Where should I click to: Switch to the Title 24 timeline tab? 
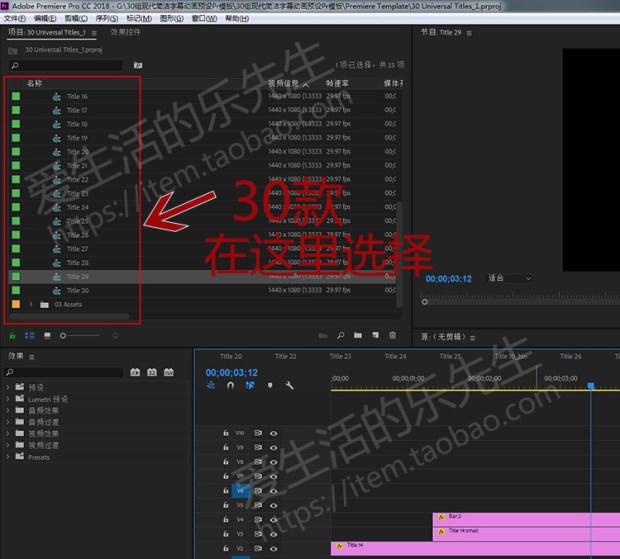point(395,356)
